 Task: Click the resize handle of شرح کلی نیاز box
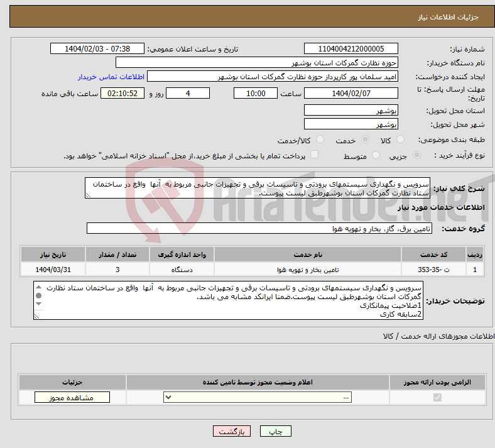coord(89,195)
